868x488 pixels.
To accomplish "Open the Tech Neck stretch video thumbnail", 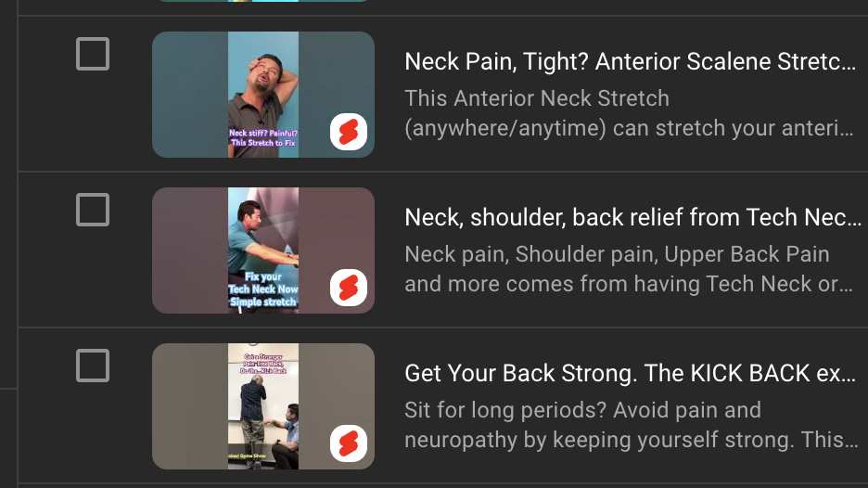I will [x=263, y=250].
